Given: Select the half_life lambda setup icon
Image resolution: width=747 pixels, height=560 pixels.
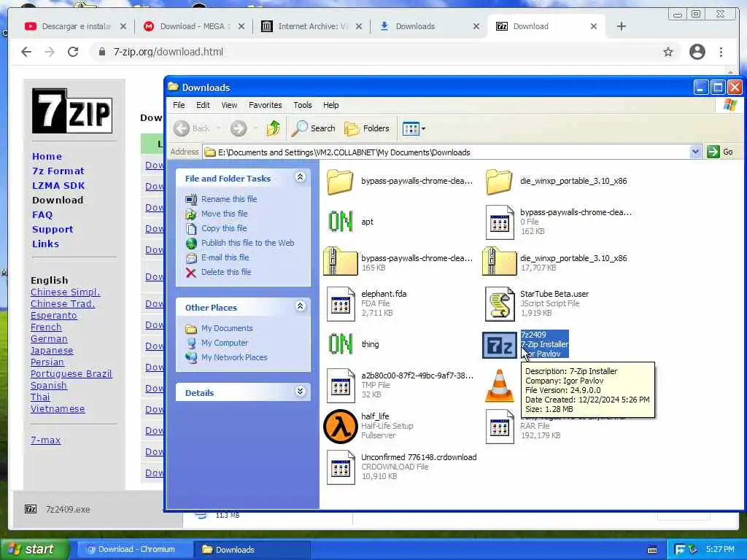Looking at the screenshot, I should 340,426.
